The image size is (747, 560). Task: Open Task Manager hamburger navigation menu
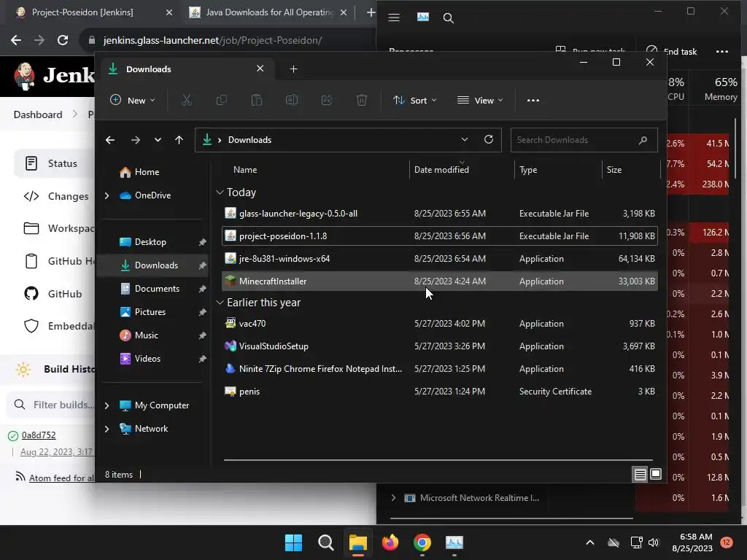[x=393, y=18]
